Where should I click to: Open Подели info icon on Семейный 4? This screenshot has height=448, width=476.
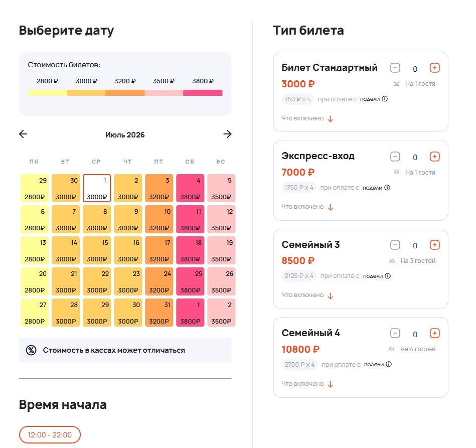click(389, 364)
